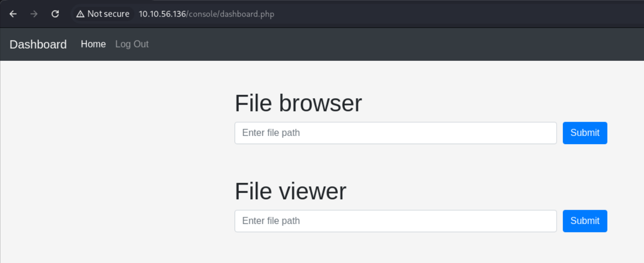Viewport: 644px width, 263px height.
Task: Focus the File viewer path input
Action: (396, 221)
